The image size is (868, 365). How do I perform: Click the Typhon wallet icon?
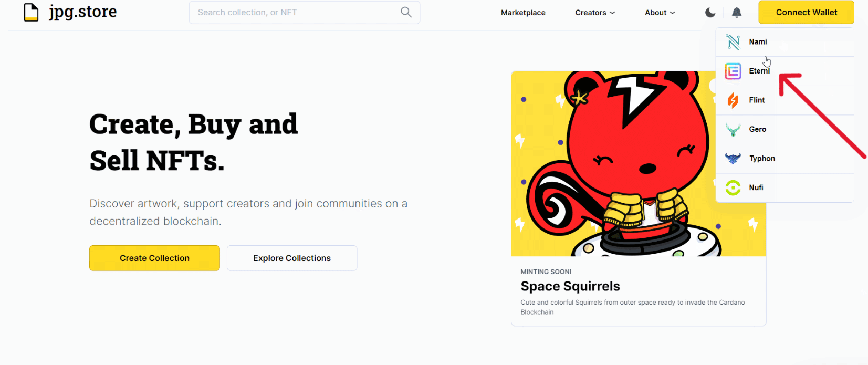(733, 158)
